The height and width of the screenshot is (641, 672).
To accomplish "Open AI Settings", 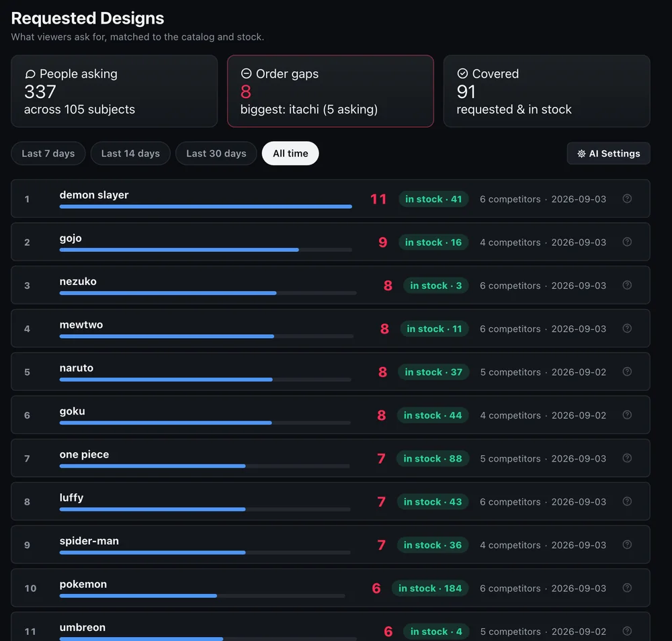I will click(x=609, y=153).
